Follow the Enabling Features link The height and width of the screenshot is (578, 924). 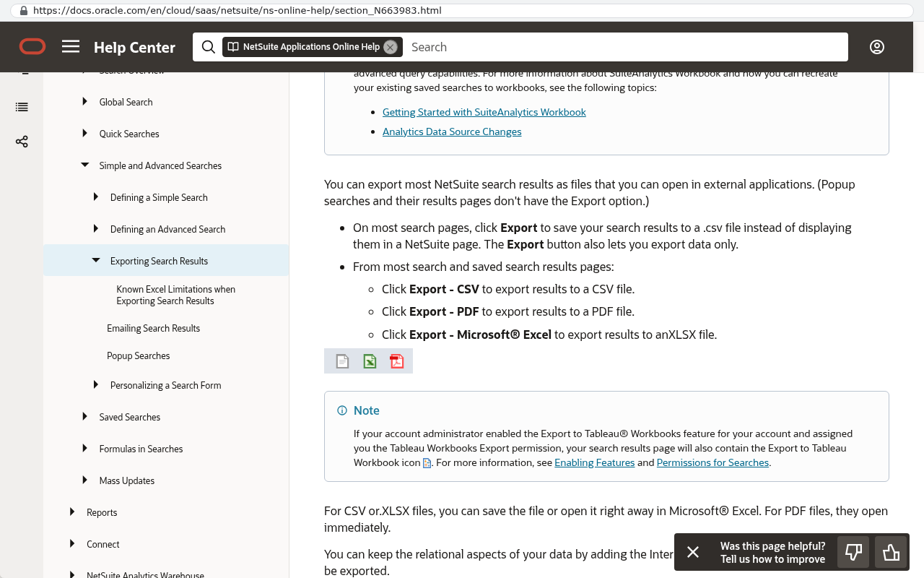594,462
